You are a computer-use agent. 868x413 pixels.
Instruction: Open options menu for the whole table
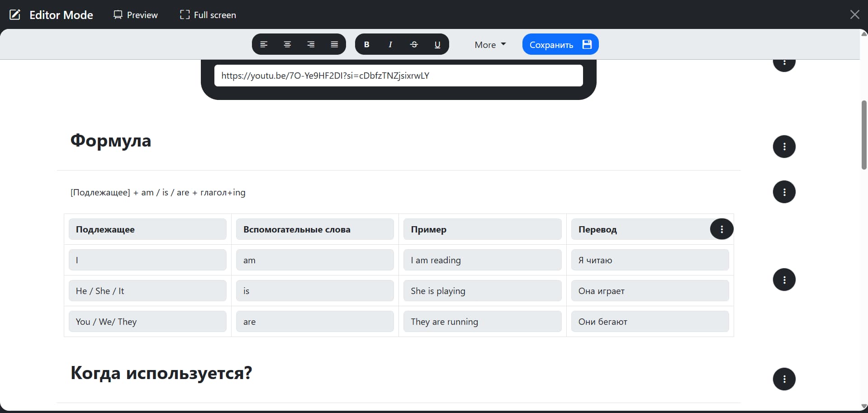[x=784, y=280]
